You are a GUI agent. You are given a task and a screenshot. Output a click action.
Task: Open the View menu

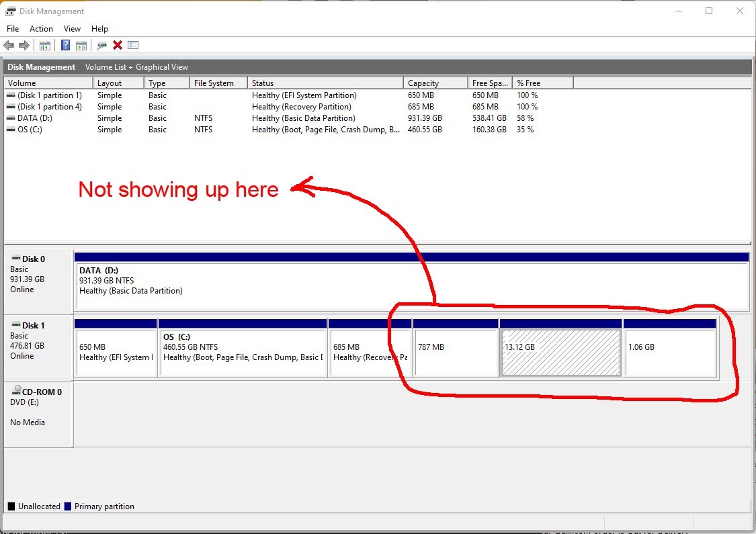click(x=73, y=29)
